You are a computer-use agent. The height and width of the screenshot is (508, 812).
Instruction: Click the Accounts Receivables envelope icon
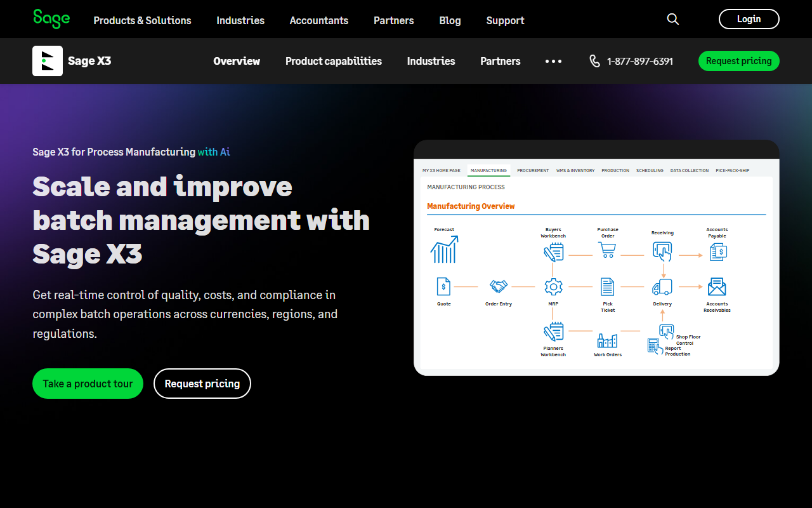point(717,287)
